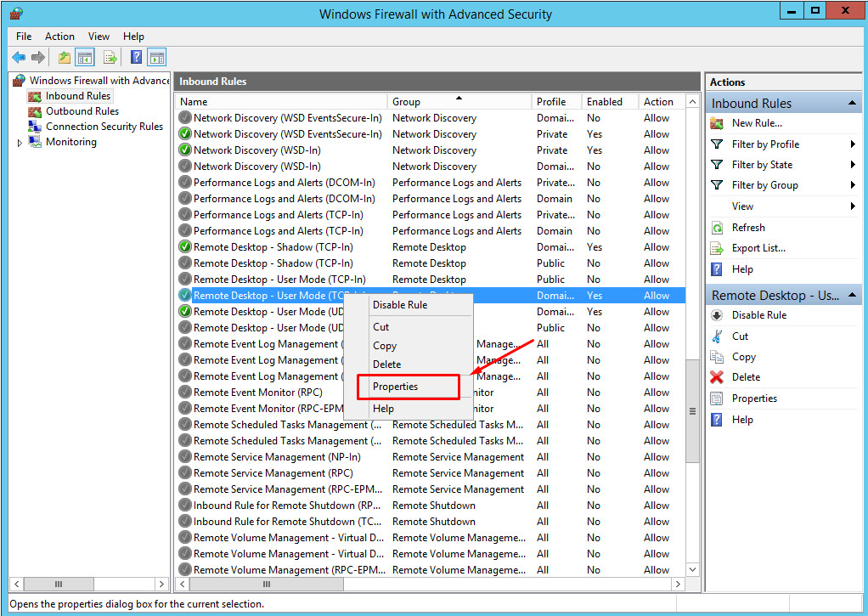Click Refresh in the Actions pane
Viewport: 868px width, 616px height.
[748, 228]
